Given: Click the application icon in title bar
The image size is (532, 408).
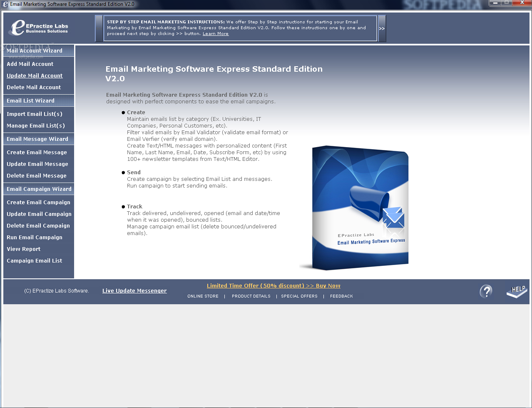Looking at the screenshot, I should click(5, 4).
